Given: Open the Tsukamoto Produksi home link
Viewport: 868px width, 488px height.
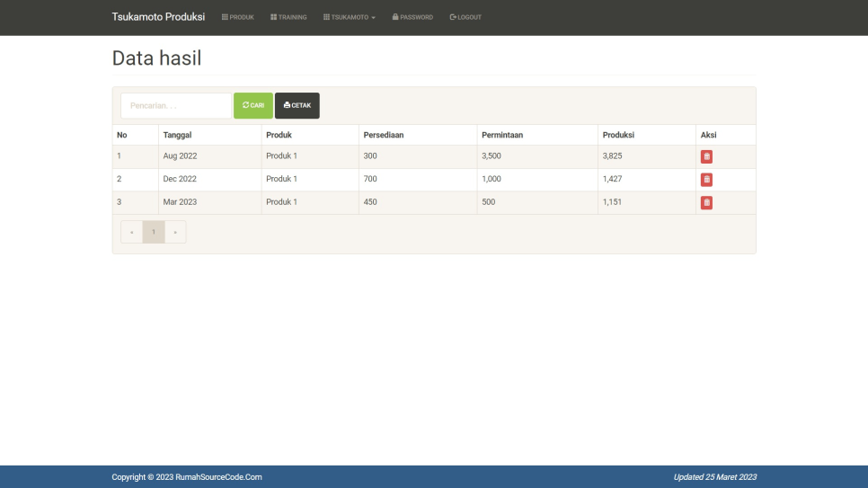Looking at the screenshot, I should (158, 17).
